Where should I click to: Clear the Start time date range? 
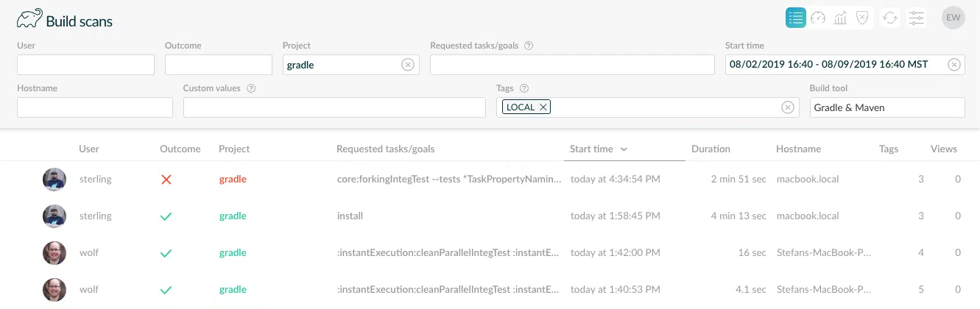coord(953,65)
